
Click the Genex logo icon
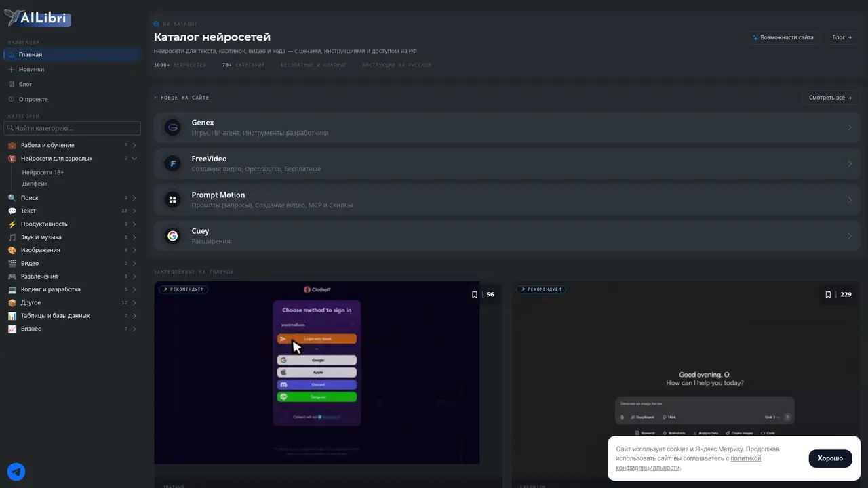point(173,127)
